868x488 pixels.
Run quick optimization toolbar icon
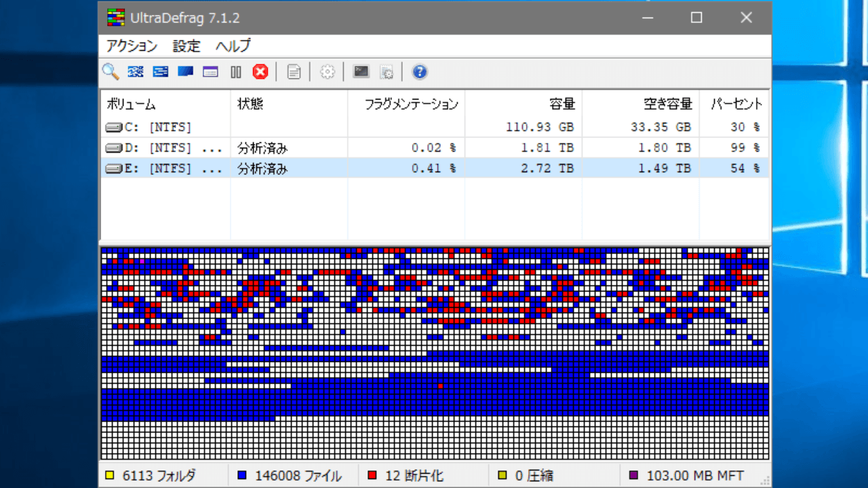161,71
